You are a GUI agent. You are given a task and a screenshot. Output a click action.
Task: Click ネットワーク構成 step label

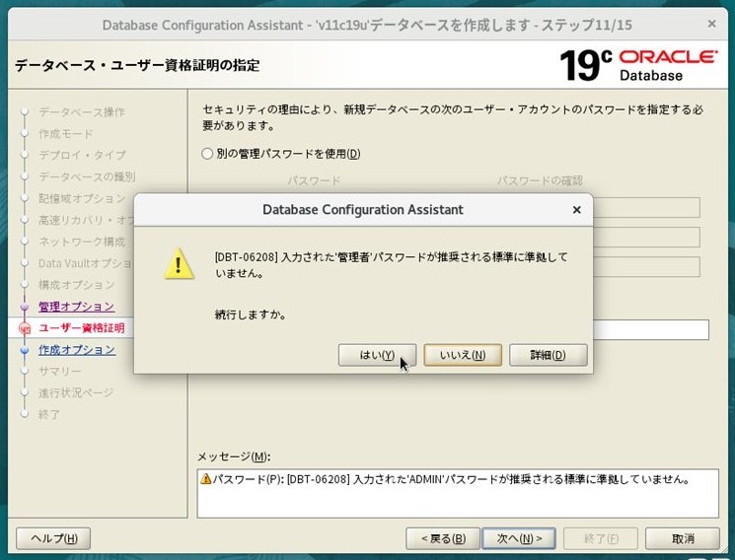(82, 242)
